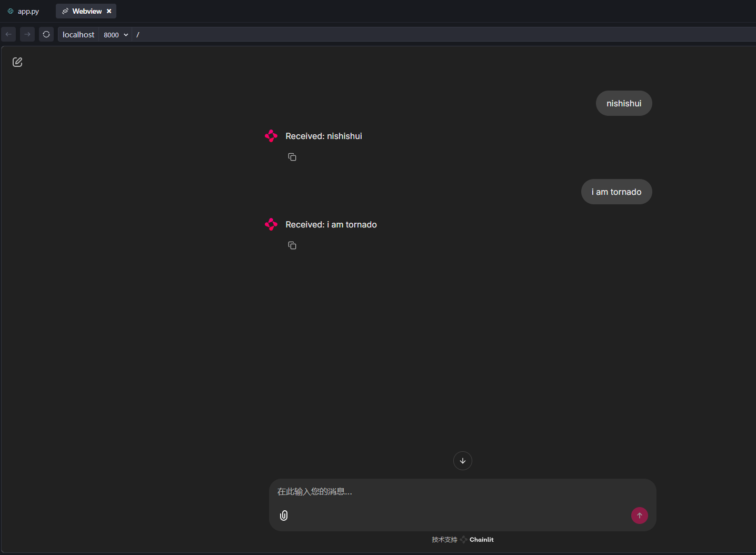Click the message input field
This screenshot has height=555, width=756.
pos(462,492)
